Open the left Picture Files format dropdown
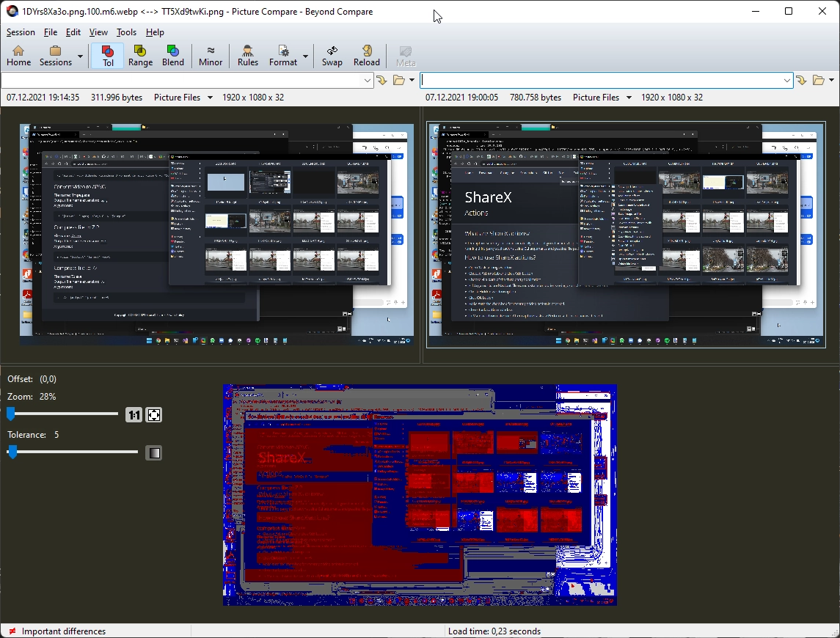The width and height of the screenshot is (840, 638). [210, 98]
